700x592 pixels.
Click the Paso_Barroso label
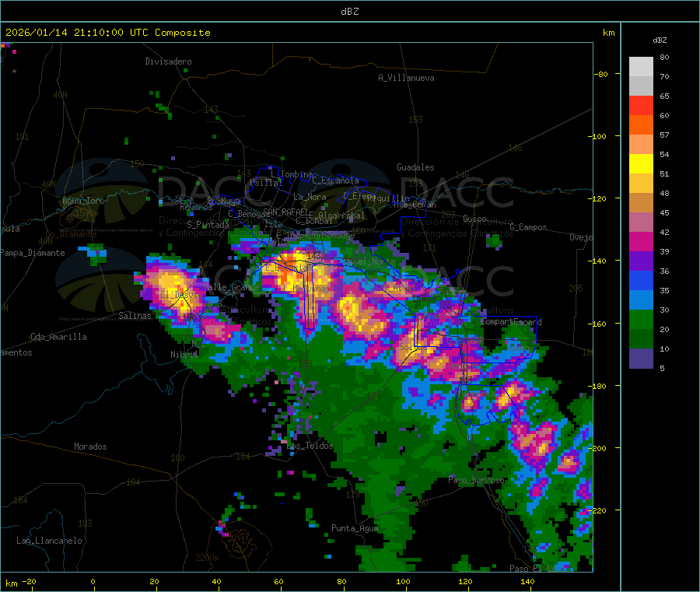476,481
